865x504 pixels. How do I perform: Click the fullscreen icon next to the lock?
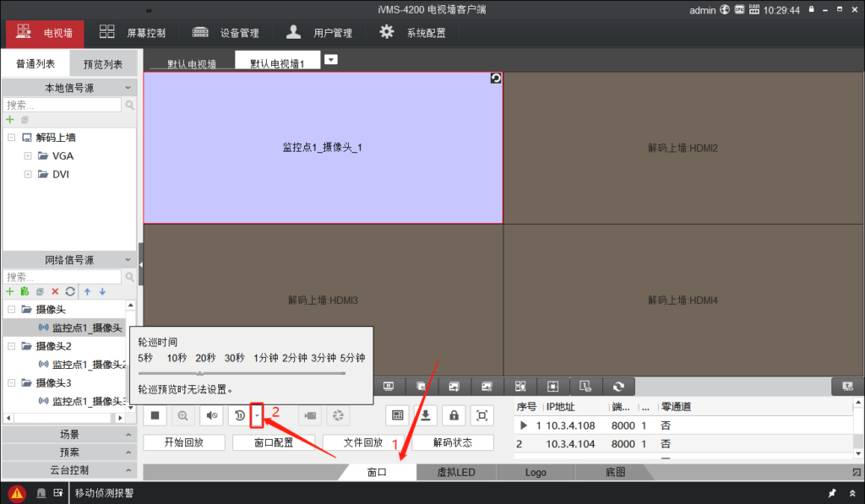coord(482,415)
